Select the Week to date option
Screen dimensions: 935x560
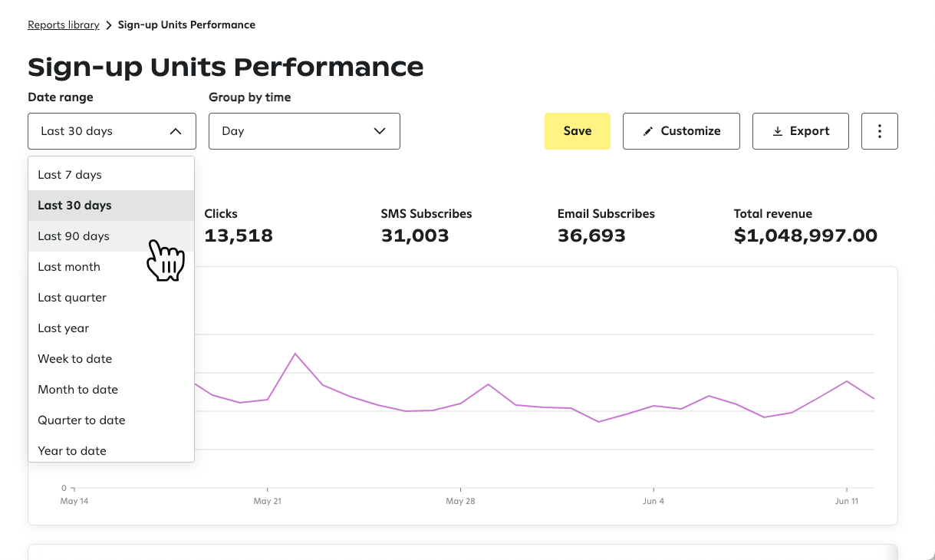pos(74,358)
